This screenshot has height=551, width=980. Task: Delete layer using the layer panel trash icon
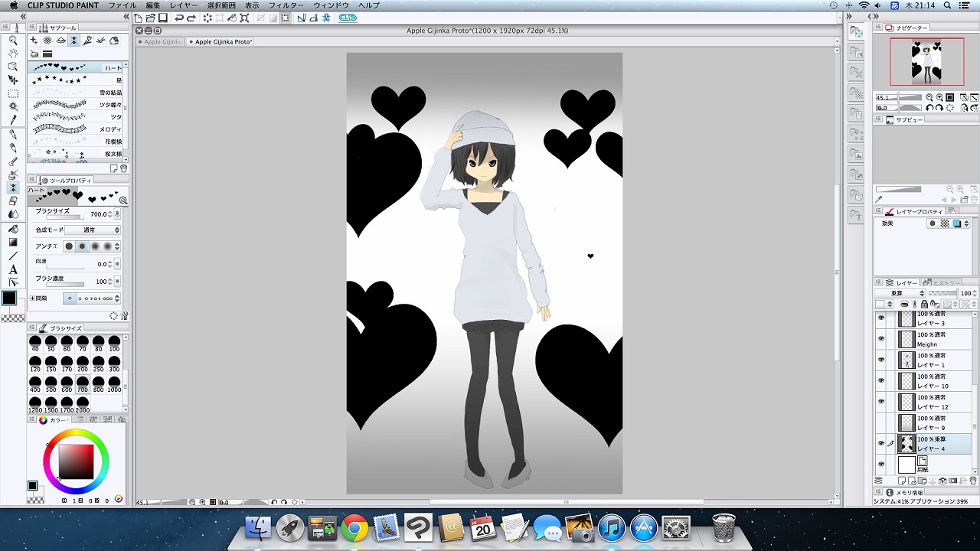pyautogui.click(x=974, y=481)
